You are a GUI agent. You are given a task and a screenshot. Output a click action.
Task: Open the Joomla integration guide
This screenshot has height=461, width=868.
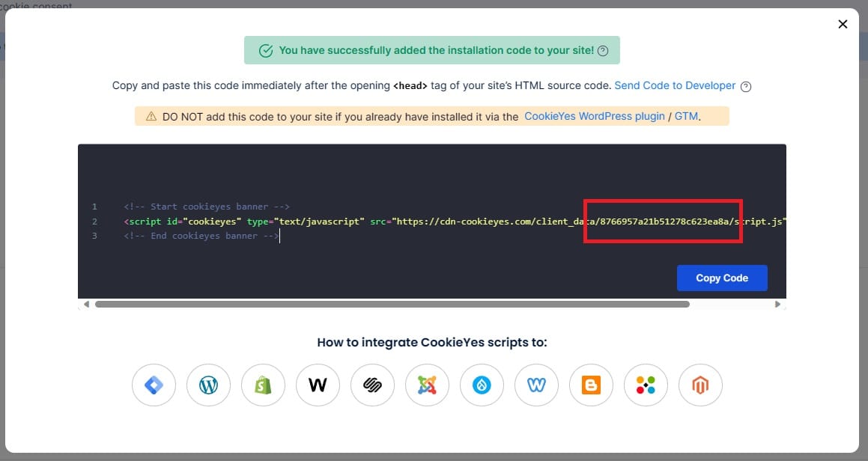coord(427,385)
